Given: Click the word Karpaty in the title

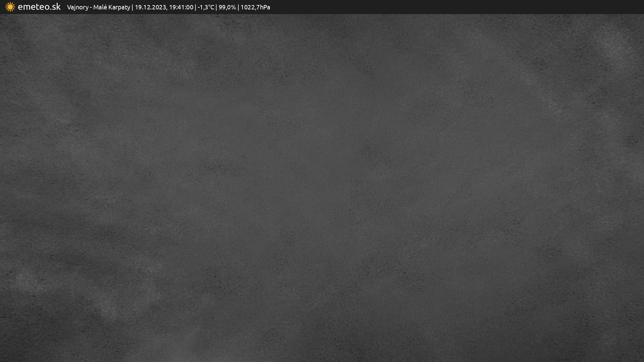Looking at the screenshot, I should (119, 7).
